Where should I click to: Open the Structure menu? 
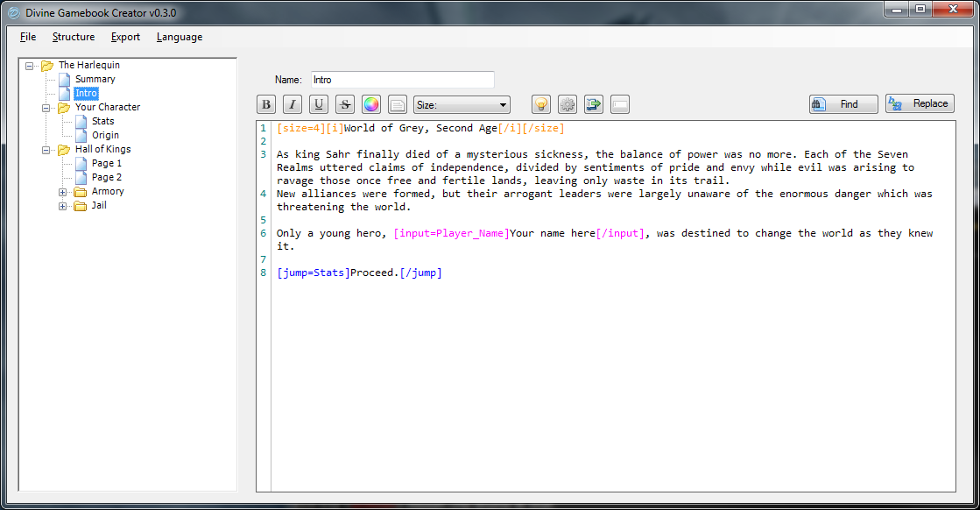coord(74,37)
